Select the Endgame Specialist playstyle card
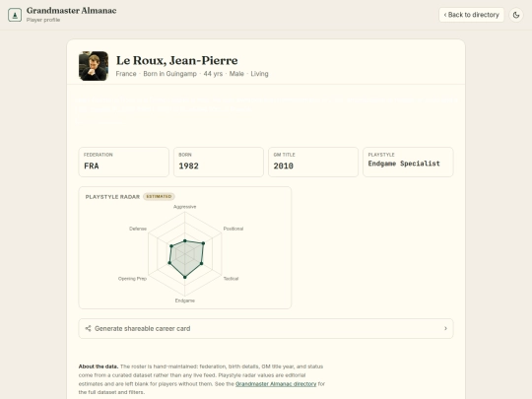 408,162
